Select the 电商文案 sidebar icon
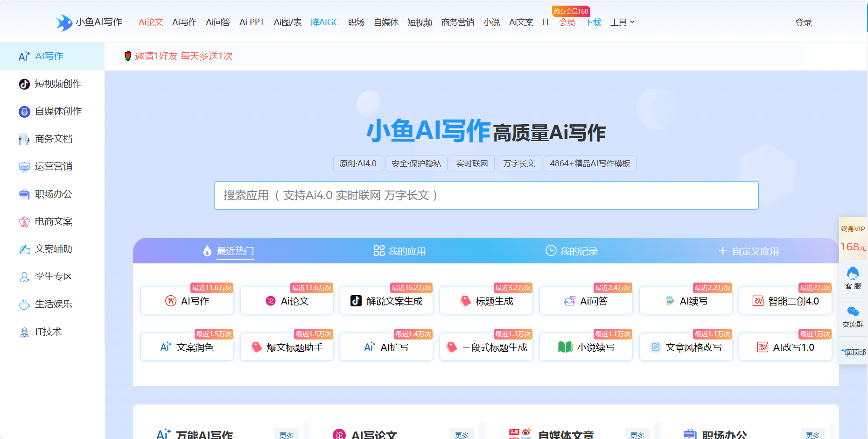Image resolution: width=868 pixels, height=439 pixels. (24, 222)
